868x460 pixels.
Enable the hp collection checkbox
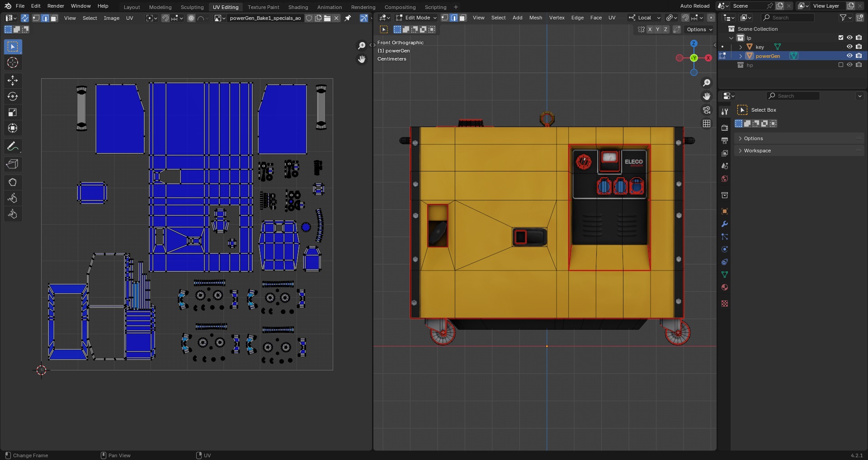click(841, 65)
